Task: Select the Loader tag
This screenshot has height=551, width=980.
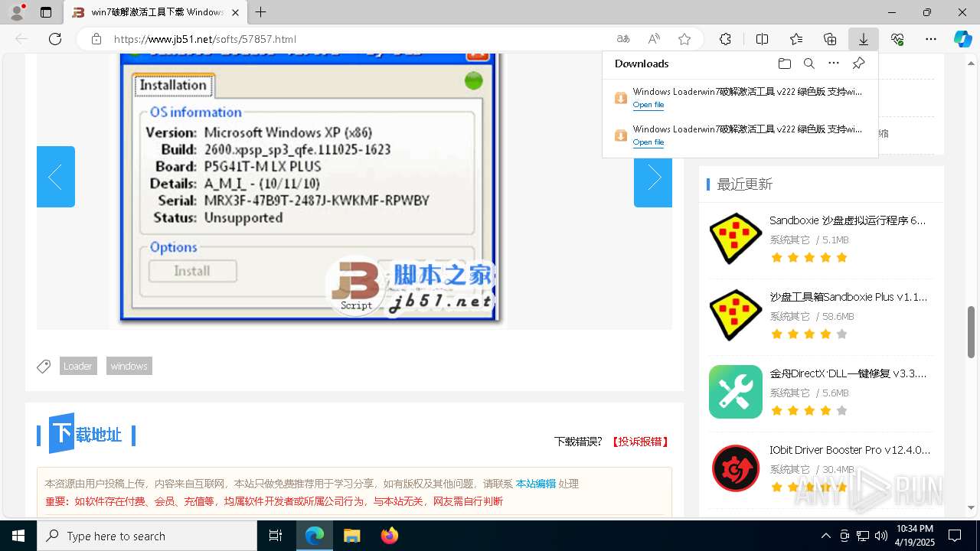Action: (x=78, y=366)
